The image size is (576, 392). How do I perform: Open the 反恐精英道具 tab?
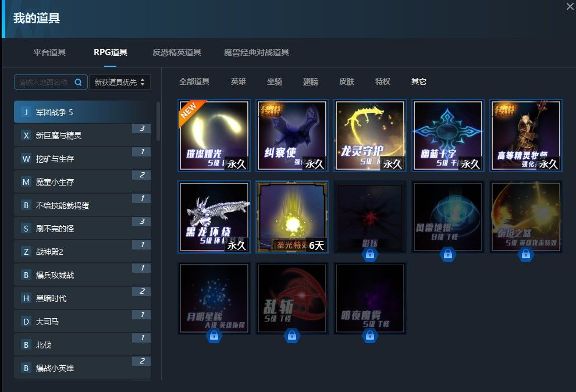coord(177,52)
